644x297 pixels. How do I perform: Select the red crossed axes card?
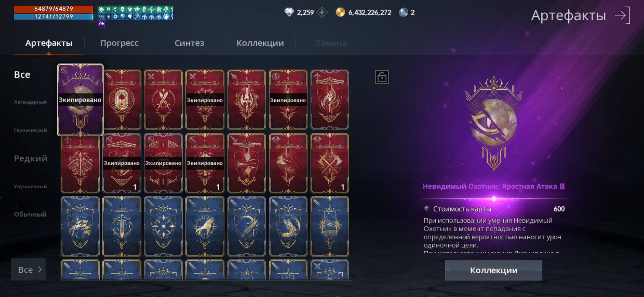point(329,163)
